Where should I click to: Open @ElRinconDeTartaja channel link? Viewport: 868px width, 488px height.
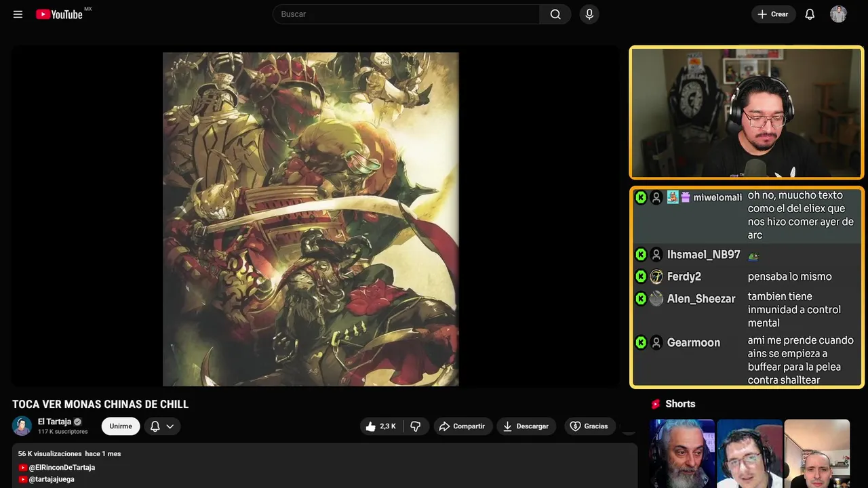[x=62, y=468]
